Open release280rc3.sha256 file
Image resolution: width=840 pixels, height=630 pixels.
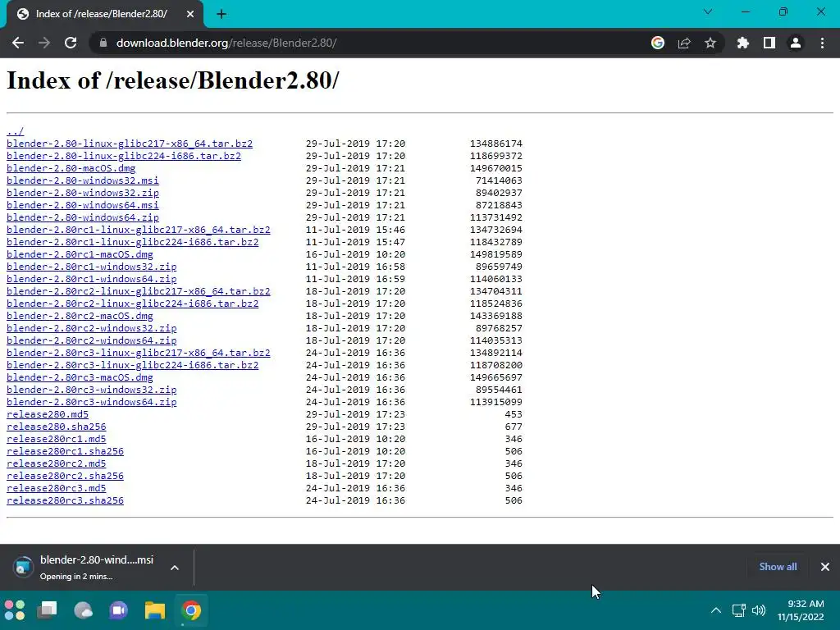(65, 501)
